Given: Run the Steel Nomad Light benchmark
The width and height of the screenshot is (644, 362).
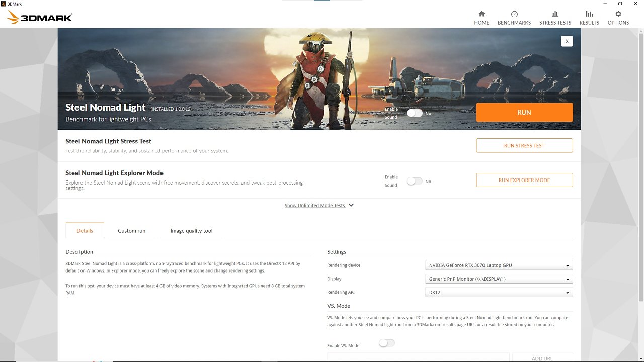Looking at the screenshot, I should 524,112.
